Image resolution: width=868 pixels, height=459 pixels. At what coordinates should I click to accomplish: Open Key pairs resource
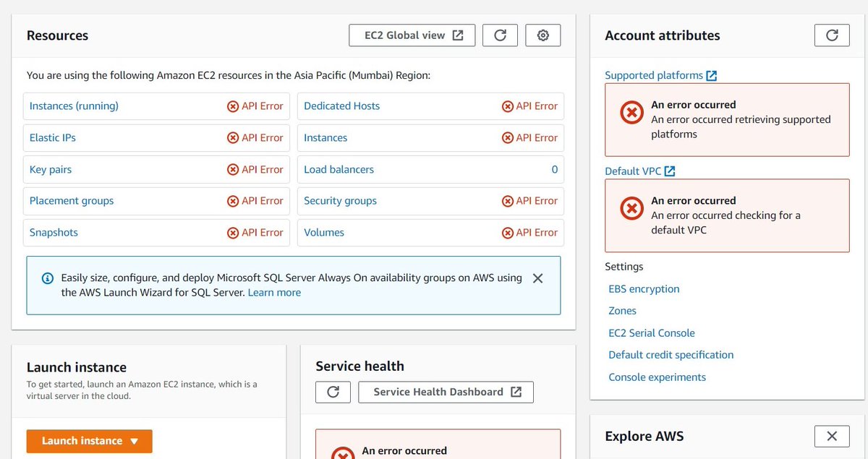point(51,169)
